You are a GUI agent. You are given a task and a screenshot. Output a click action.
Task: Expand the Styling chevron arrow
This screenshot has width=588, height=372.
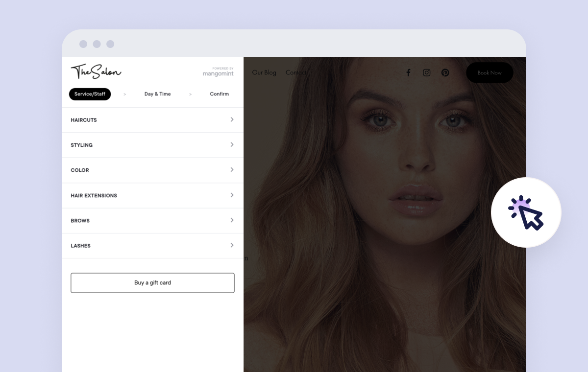[x=232, y=145]
